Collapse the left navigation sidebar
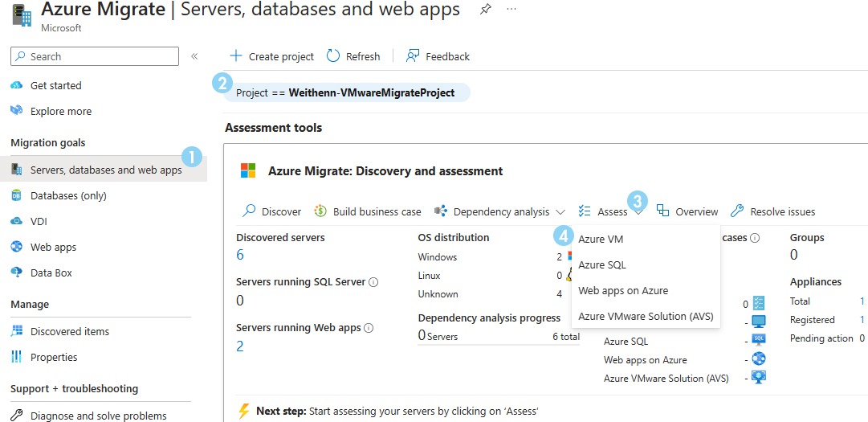 pyautogui.click(x=194, y=56)
